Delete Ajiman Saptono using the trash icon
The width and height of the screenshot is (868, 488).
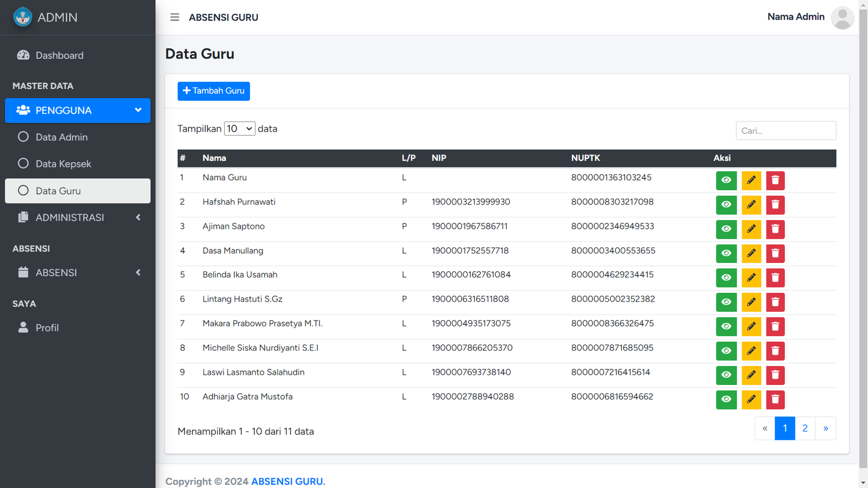pyautogui.click(x=775, y=229)
